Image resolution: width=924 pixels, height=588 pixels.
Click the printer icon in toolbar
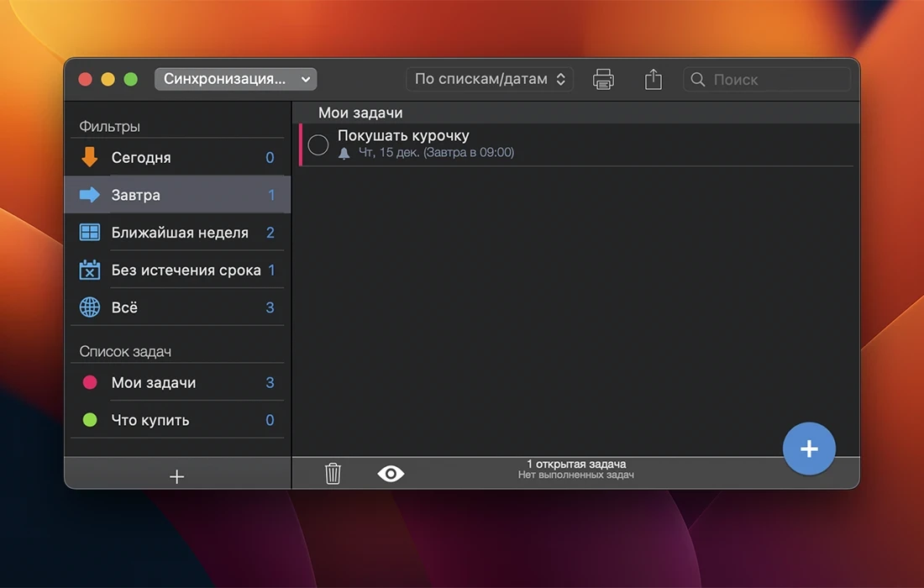click(603, 80)
